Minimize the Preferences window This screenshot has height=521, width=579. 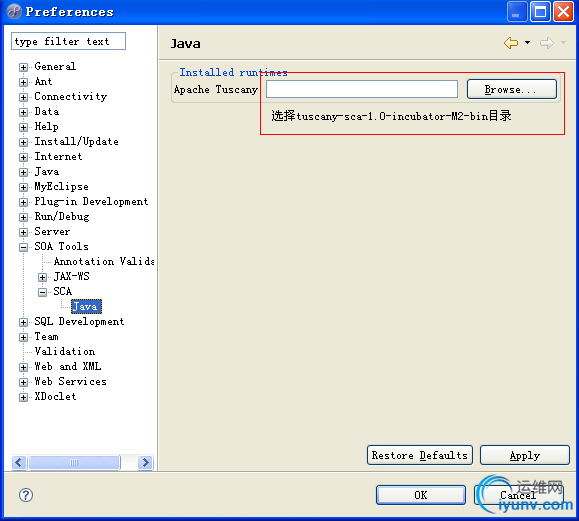point(517,12)
